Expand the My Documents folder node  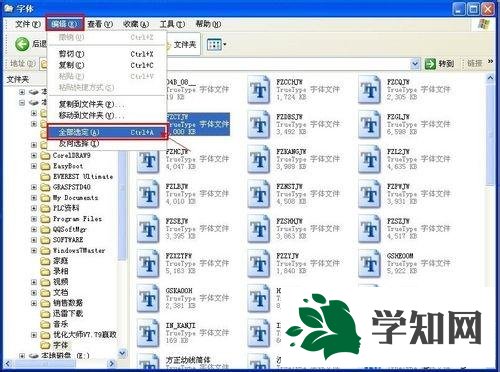(x=34, y=198)
